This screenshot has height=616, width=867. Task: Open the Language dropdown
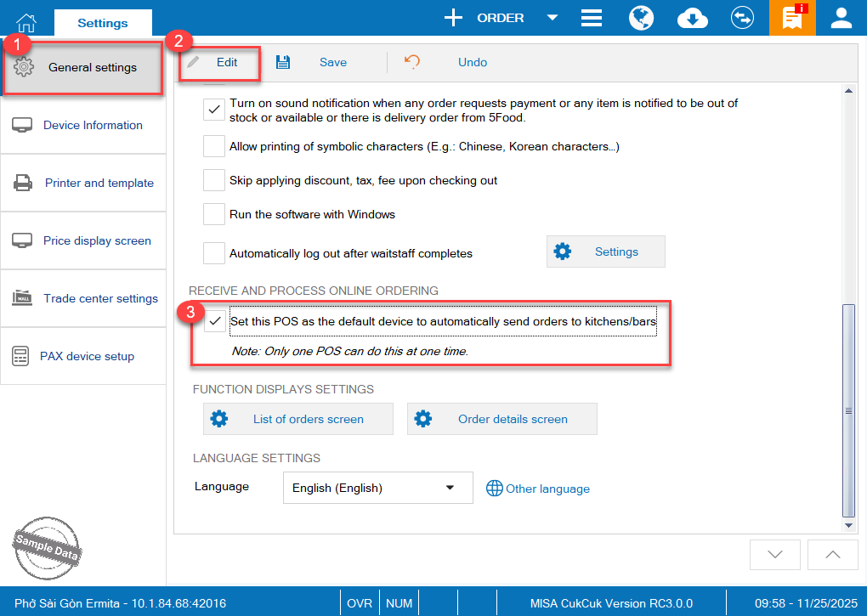[x=377, y=489]
